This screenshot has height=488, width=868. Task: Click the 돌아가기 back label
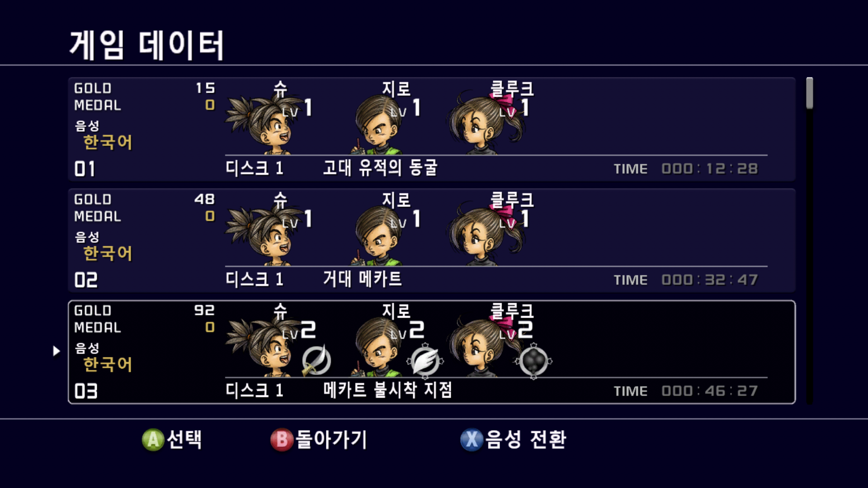[331, 439]
